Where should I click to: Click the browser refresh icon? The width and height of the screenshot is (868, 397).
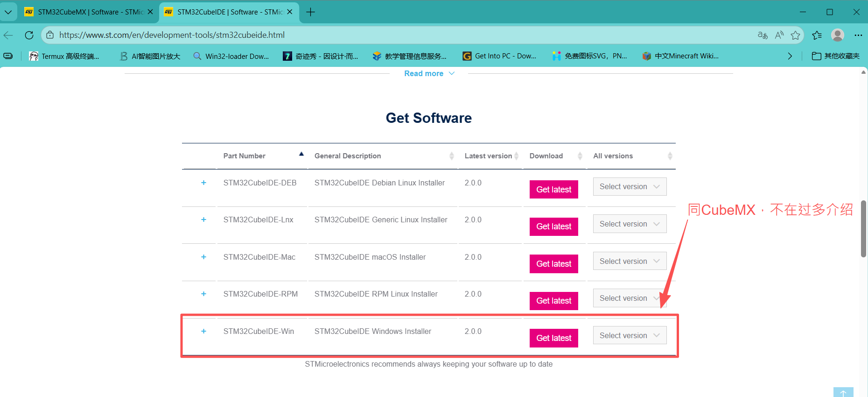pos(29,35)
